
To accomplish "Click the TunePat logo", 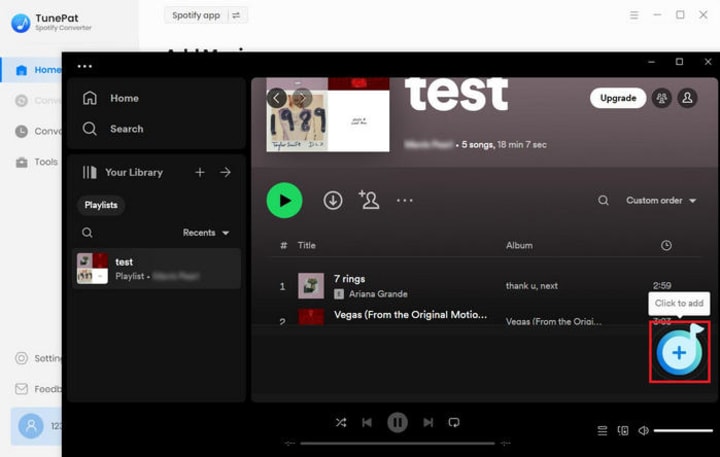I will click(21, 23).
